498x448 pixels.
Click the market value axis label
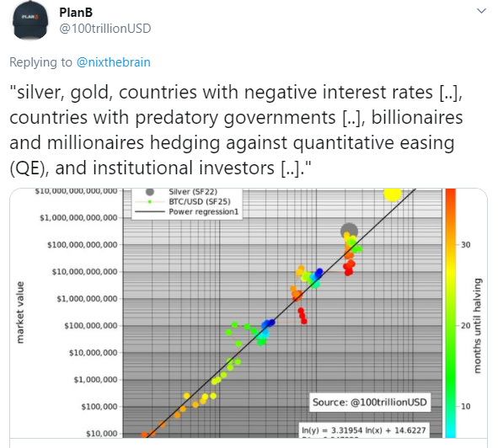[20, 312]
